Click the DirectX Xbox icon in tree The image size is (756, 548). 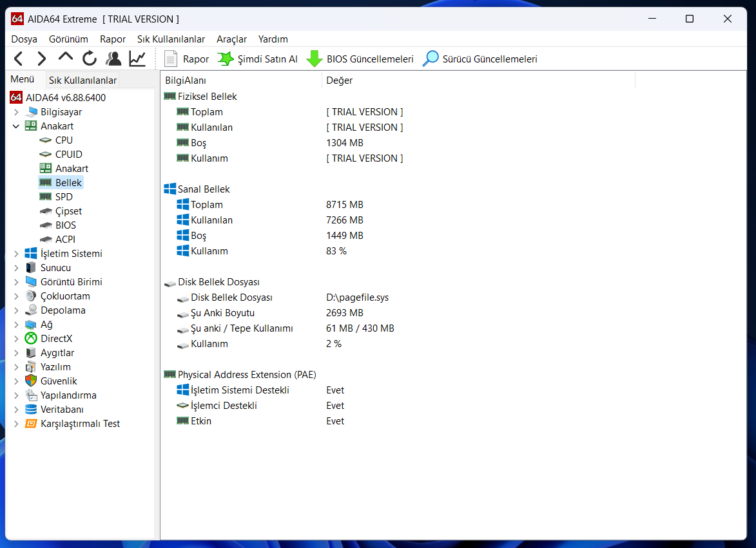click(x=31, y=339)
